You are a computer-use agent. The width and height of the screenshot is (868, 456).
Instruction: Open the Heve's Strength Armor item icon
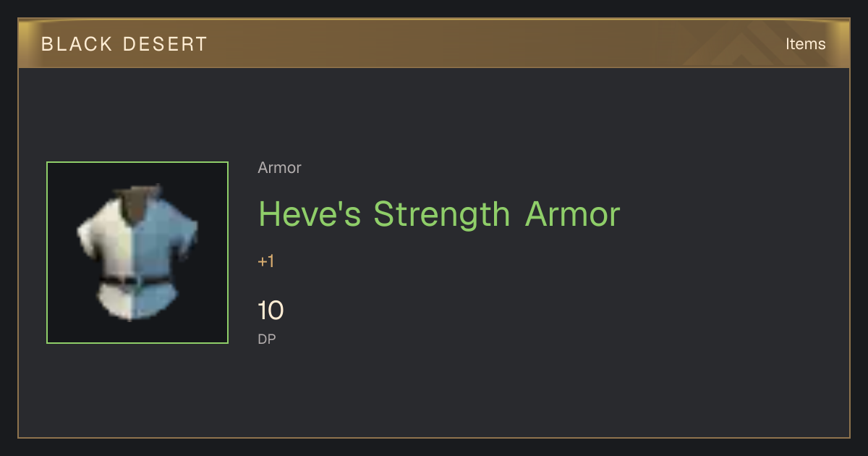(x=137, y=253)
